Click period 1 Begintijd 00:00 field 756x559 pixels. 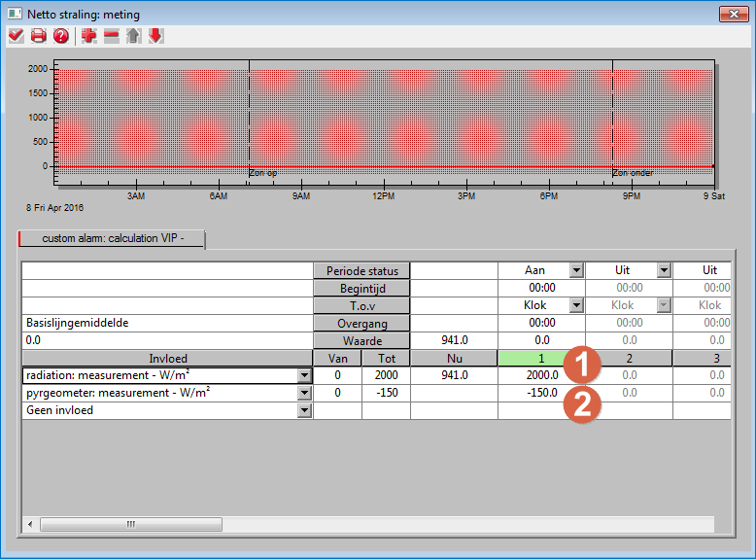(x=542, y=288)
